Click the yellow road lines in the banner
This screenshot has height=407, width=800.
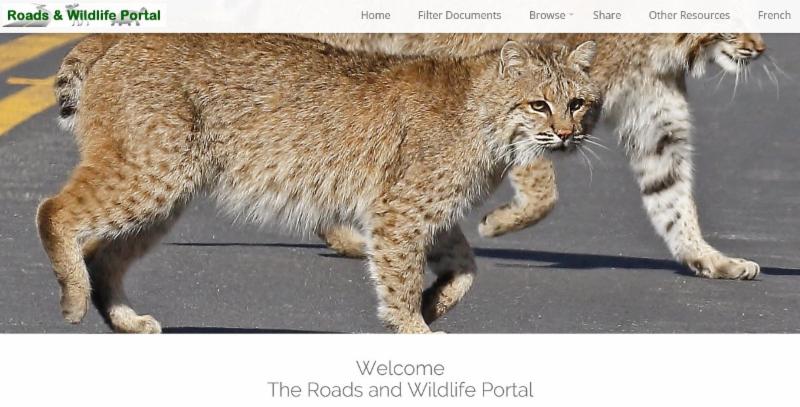pos(28,82)
